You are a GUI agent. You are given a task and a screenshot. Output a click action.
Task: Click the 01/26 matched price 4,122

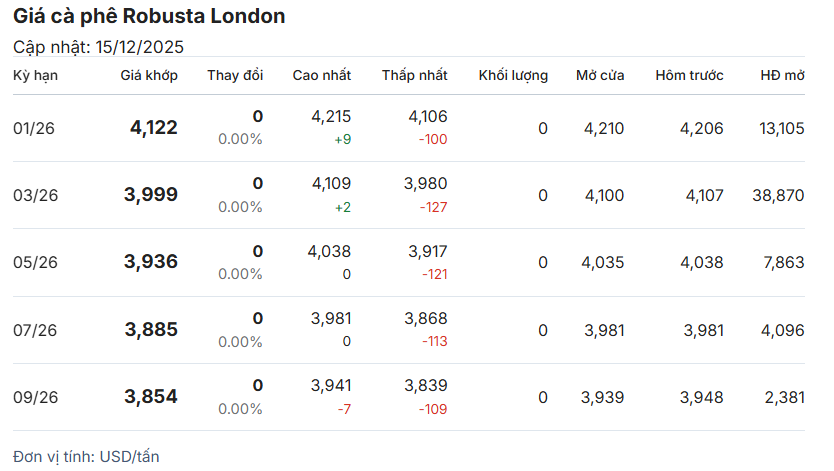(153, 128)
